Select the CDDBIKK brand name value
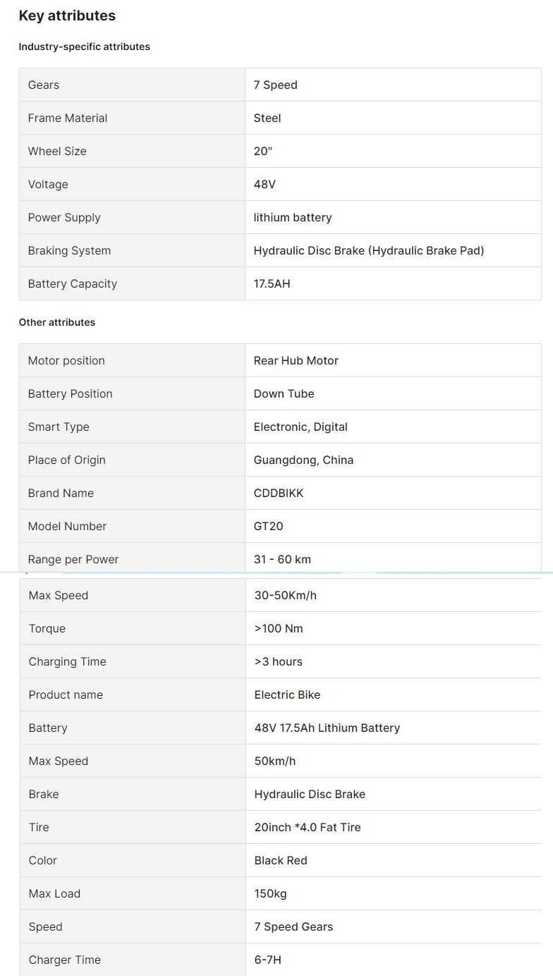 [279, 493]
